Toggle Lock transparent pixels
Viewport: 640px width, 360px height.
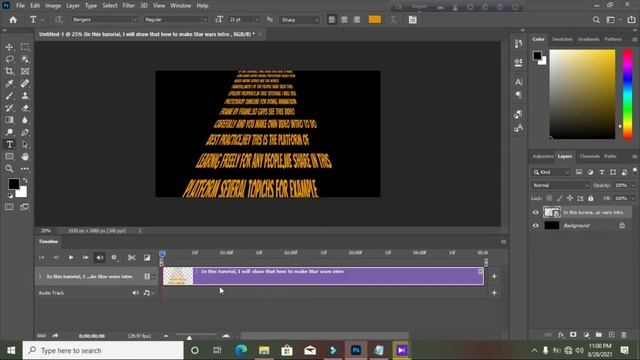click(549, 198)
